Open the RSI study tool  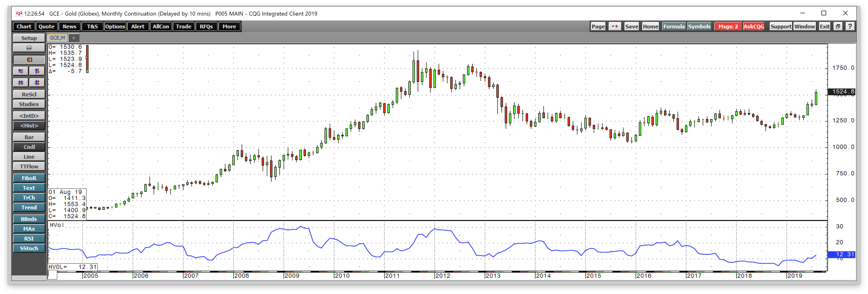(29, 238)
